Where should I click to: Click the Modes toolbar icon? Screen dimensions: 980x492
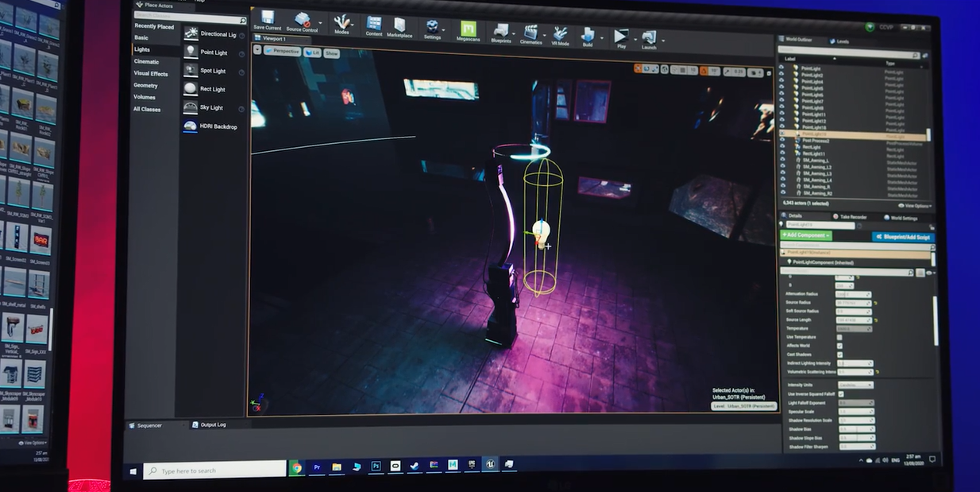[x=341, y=24]
